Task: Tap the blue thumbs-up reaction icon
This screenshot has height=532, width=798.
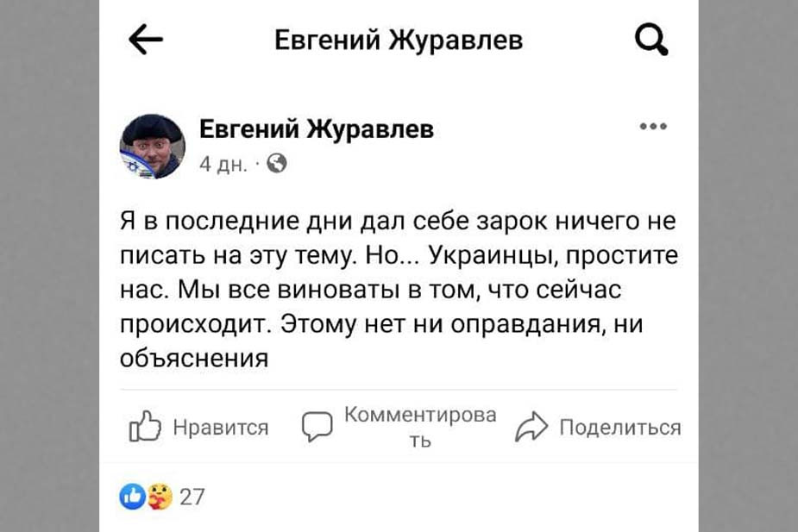Action: click(x=130, y=494)
